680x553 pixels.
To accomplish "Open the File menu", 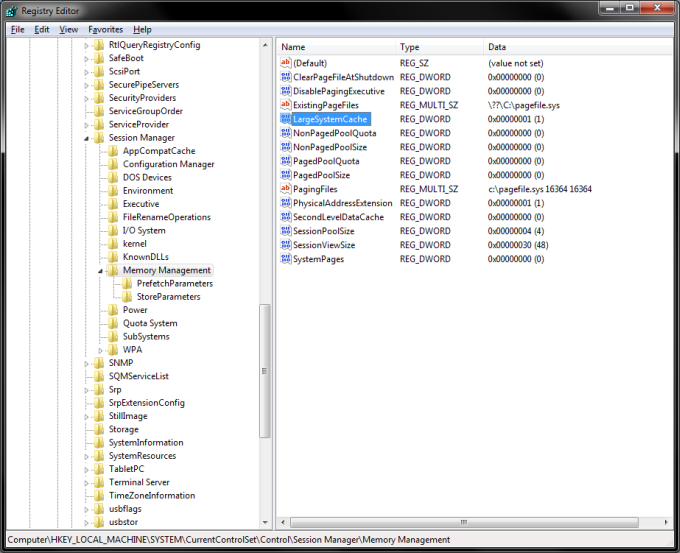I will coord(18,29).
